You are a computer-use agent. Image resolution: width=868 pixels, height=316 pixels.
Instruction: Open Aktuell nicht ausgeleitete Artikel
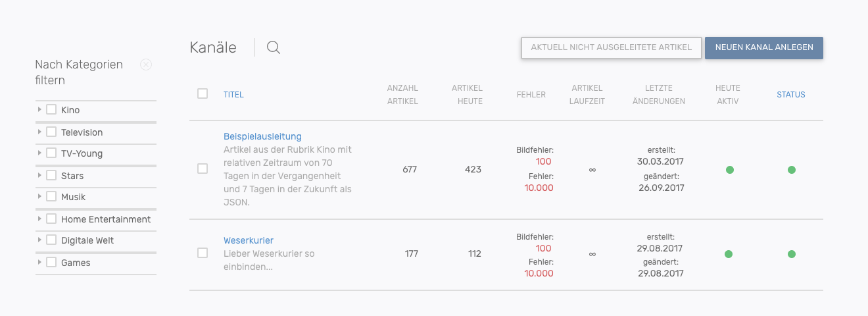pos(611,47)
